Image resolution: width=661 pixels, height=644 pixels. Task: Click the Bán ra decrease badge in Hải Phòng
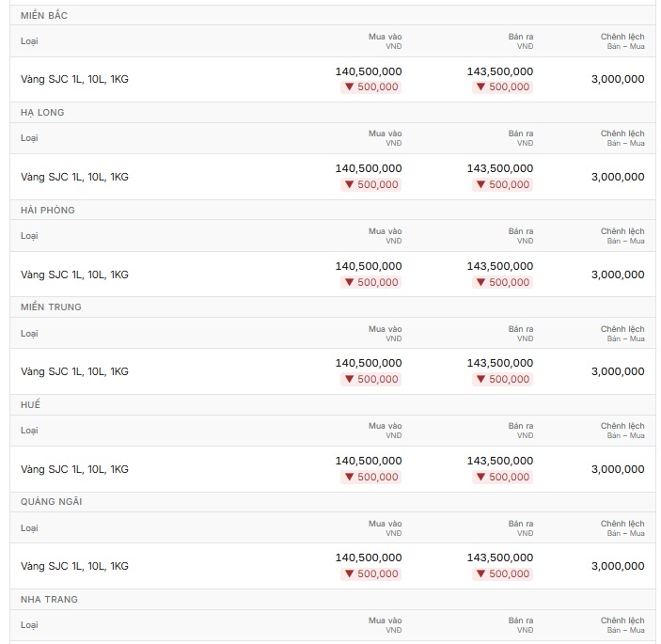502,282
